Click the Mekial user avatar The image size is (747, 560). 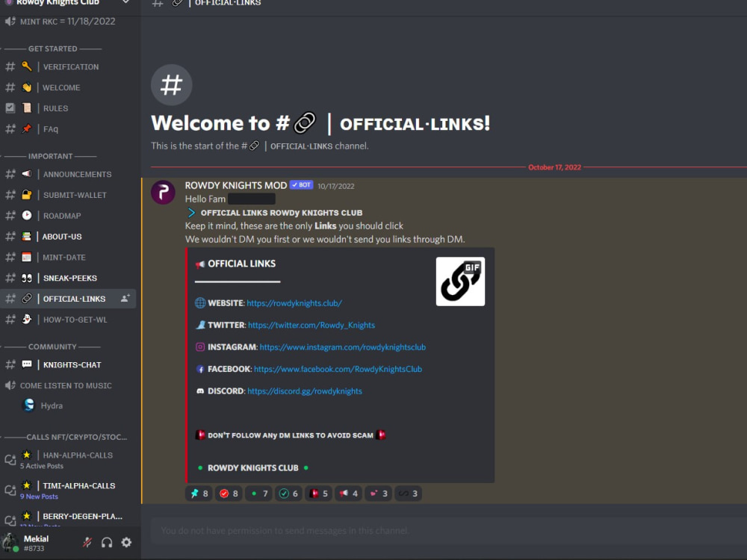coord(10,542)
